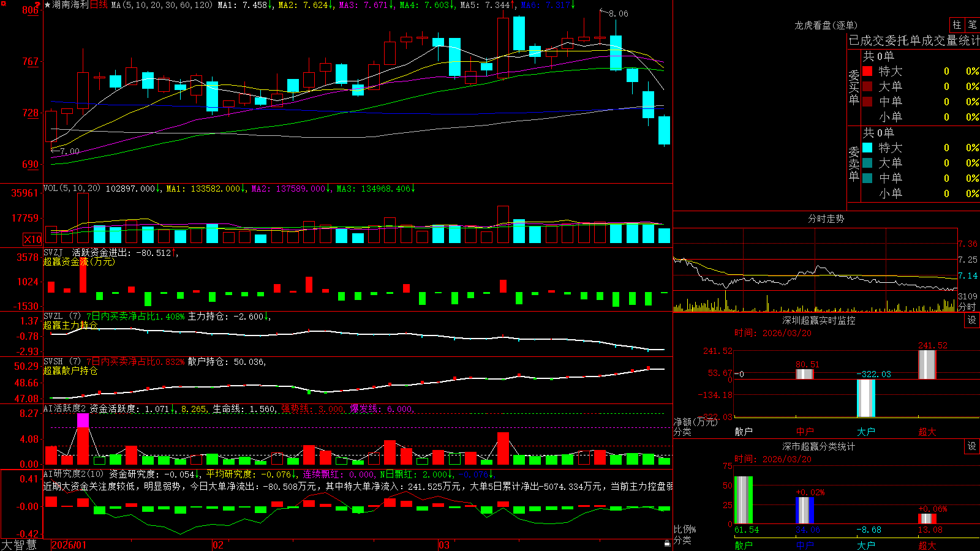This screenshot has width=980, height=551.
Task: Click stock name 湖南海利
Action: [70, 5]
